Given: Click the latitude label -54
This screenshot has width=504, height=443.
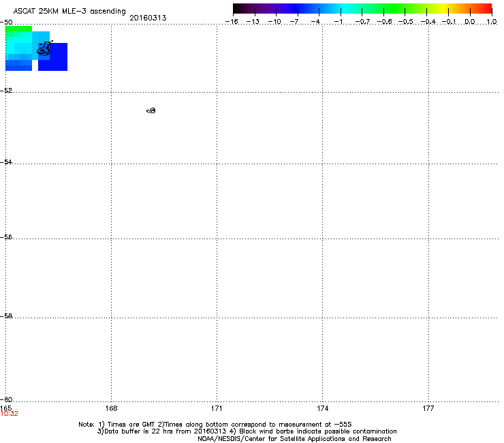Looking at the screenshot, I should click(6, 162).
